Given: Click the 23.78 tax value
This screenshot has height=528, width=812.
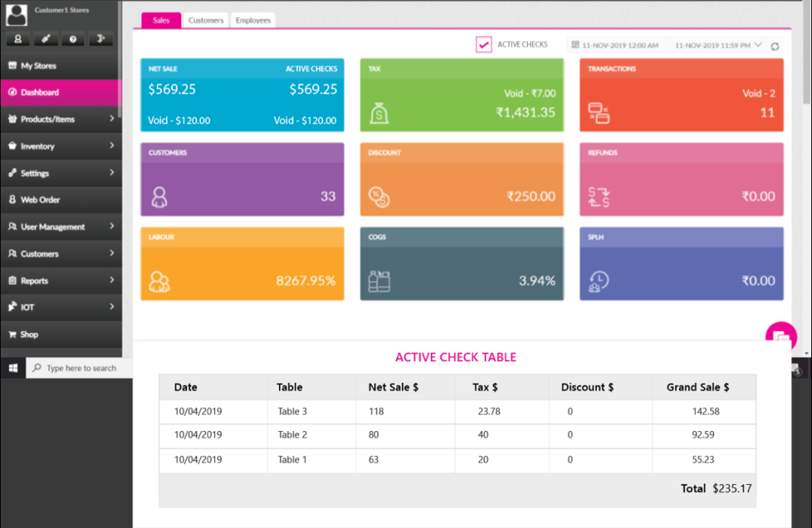Looking at the screenshot, I should click(x=489, y=411).
